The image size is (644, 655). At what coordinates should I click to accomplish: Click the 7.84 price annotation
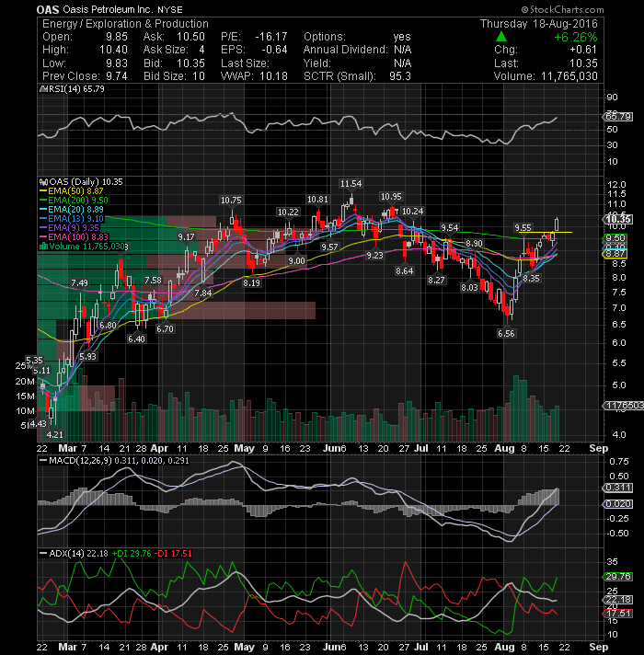[x=203, y=293]
